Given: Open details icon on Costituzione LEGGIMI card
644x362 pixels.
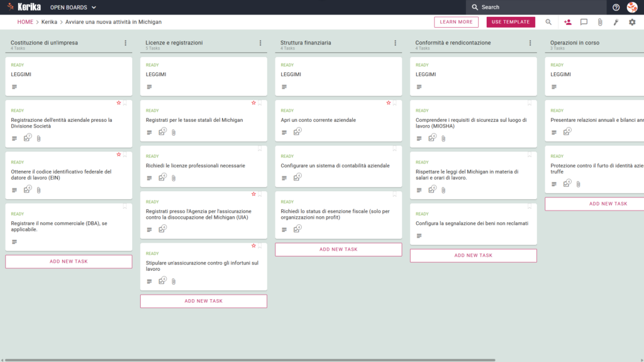Looking at the screenshot, I should click(14, 87).
